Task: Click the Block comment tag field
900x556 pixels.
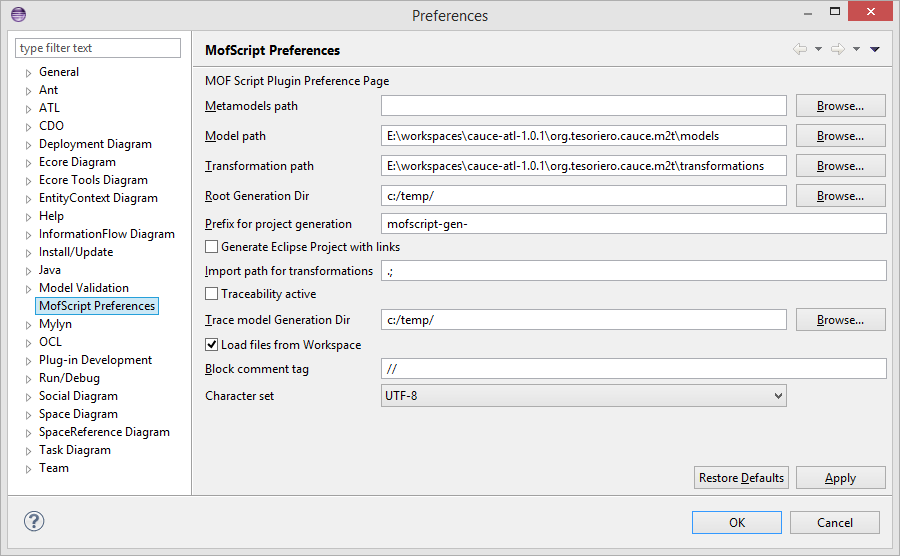Action: click(634, 369)
